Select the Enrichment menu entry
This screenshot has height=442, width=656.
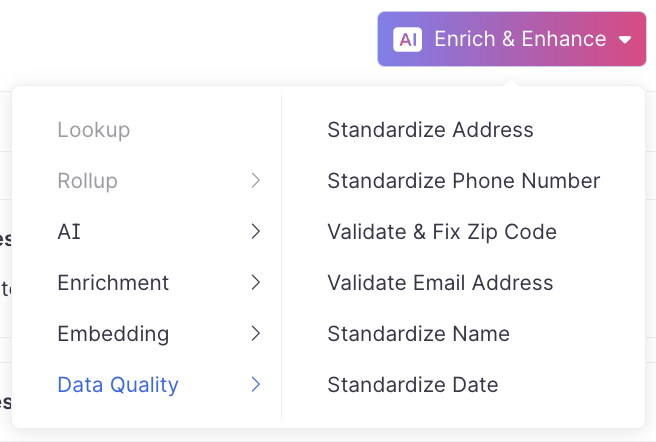(x=113, y=283)
